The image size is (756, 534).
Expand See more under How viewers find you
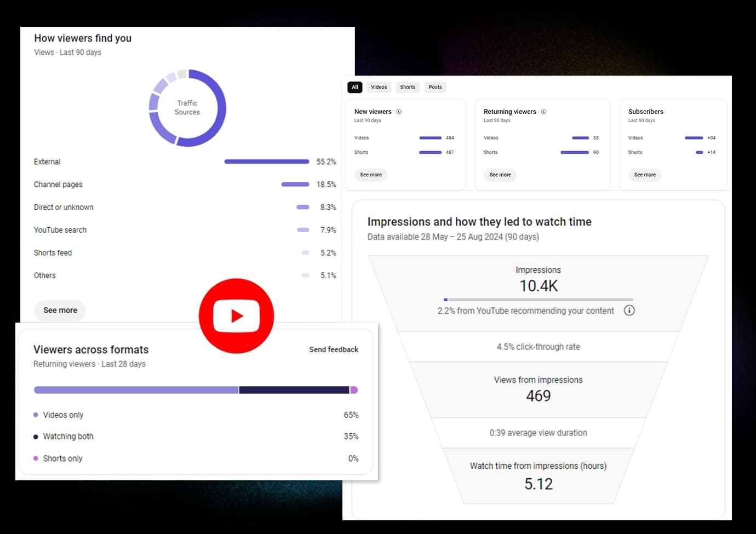pyautogui.click(x=60, y=311)
